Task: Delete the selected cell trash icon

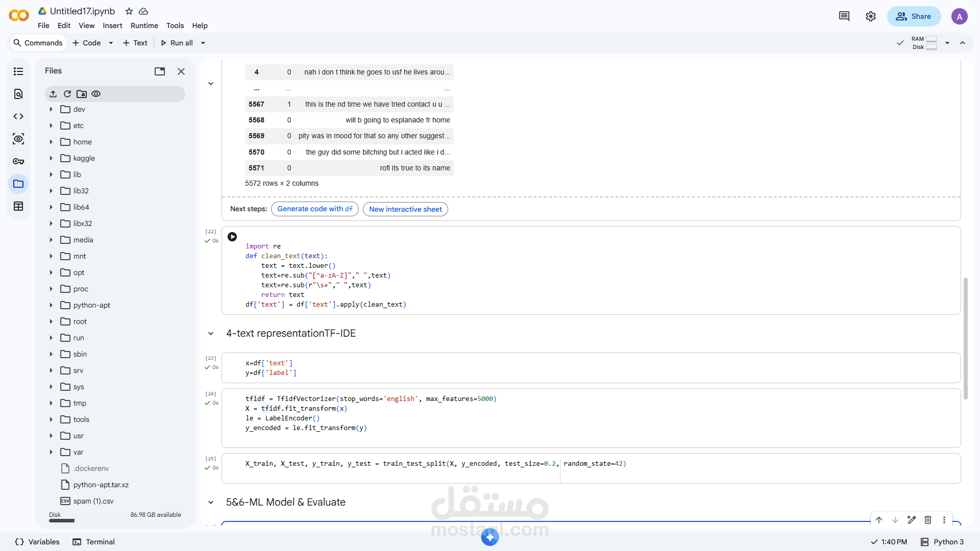Action: pos(928,520)
